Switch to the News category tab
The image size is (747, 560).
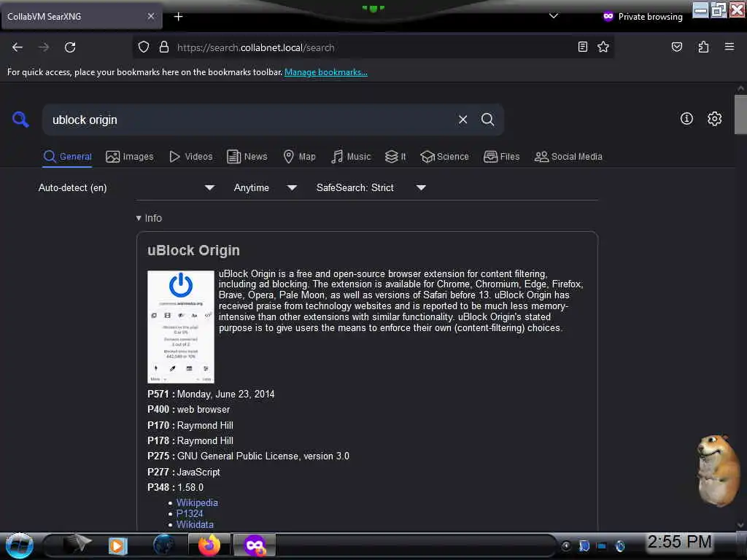[x=247, y=157]
